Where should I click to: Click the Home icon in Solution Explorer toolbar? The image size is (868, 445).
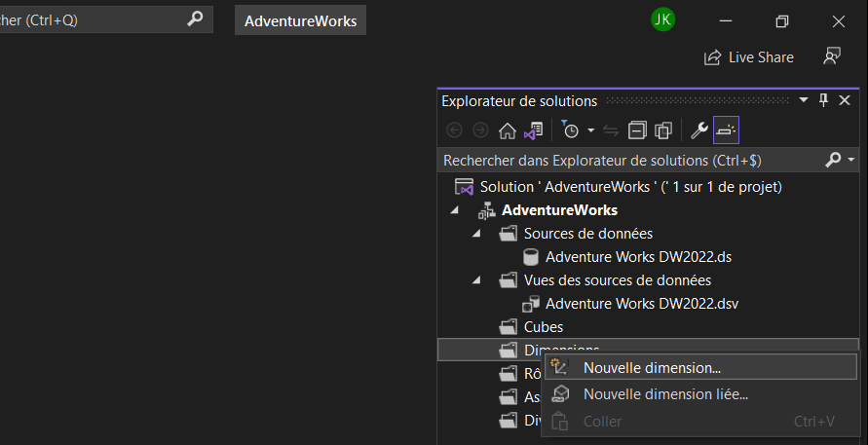(x=508, y=130)
